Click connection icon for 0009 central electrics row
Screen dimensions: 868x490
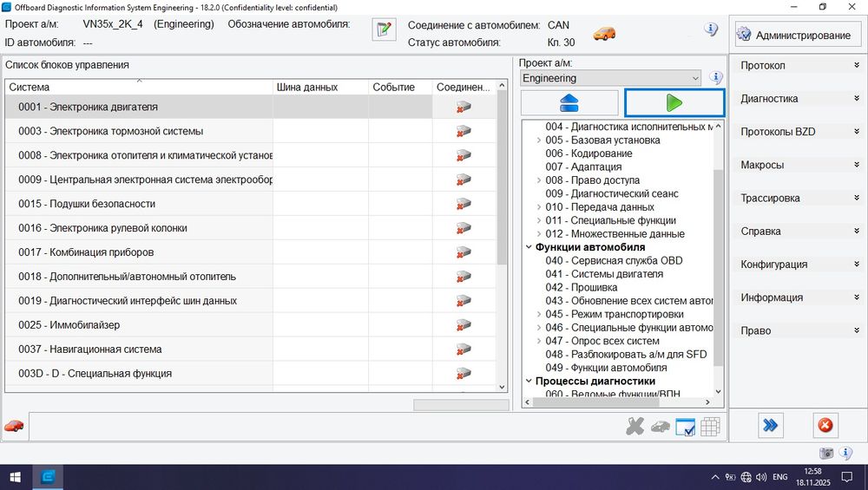(x=464, y=180)
